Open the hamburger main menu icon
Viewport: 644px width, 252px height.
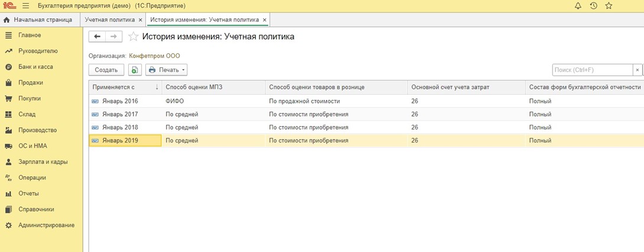25,6
